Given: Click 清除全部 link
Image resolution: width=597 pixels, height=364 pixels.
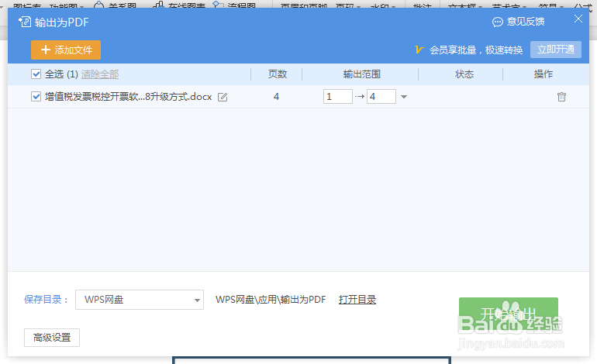Looking at the screenshot, I should coord(100,74).
